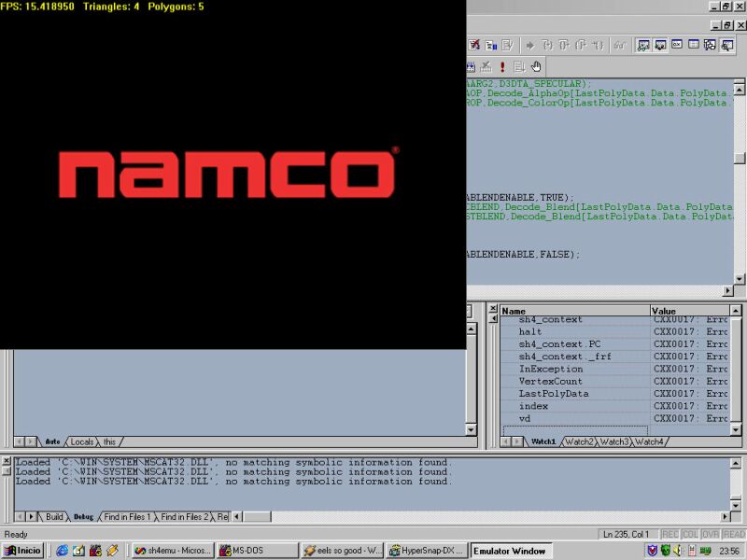The height and width of the screenshot is (560, 747).
Task: Toggle the Call Stack window button
Action: (x=711, y=45)
